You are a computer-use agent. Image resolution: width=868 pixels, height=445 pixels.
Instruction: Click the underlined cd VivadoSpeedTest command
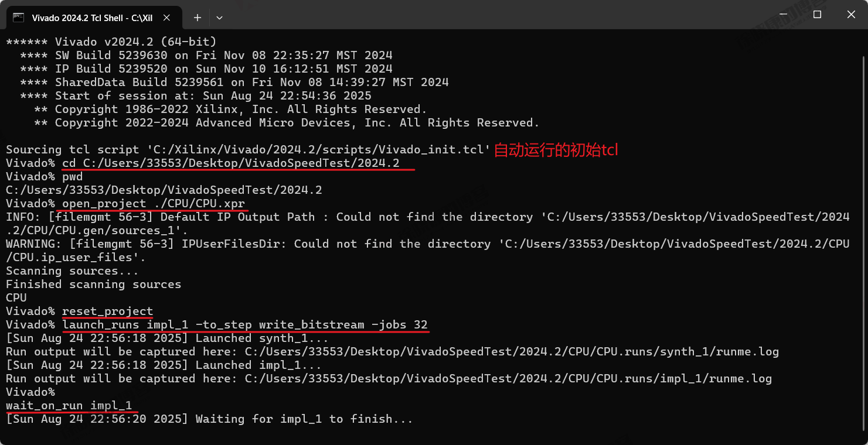[x=231, y=163]
